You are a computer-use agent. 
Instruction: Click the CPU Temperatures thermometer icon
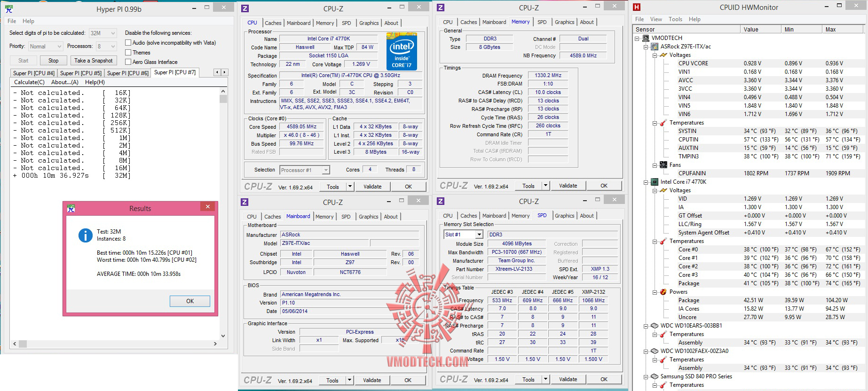click(x=663, y=241)
